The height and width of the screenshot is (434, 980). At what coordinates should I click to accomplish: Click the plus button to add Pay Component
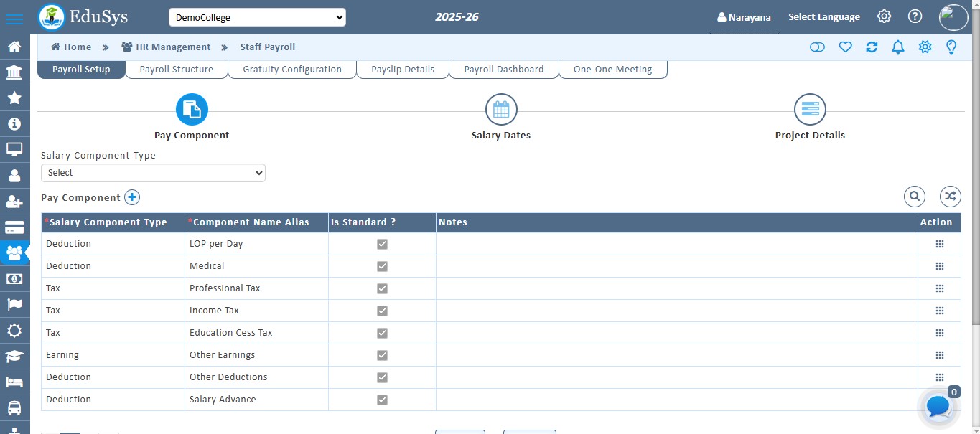132,197
